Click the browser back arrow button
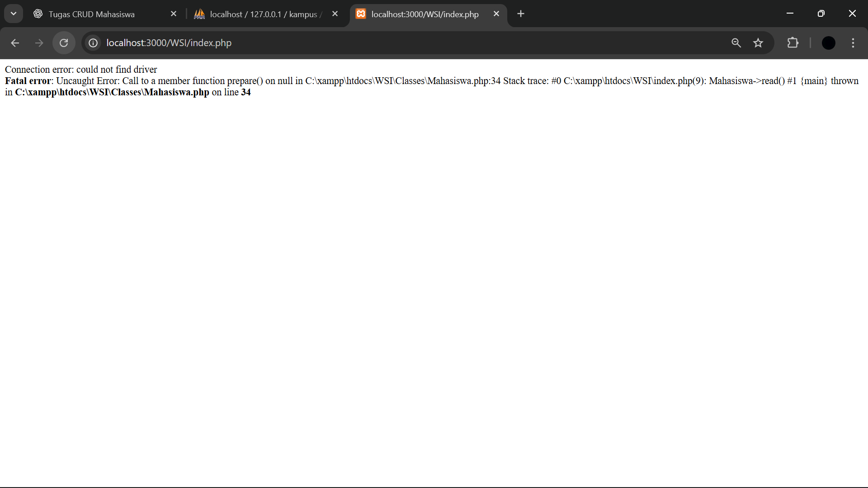This screenshot has height=488, width=868. [x=15, y=43]
